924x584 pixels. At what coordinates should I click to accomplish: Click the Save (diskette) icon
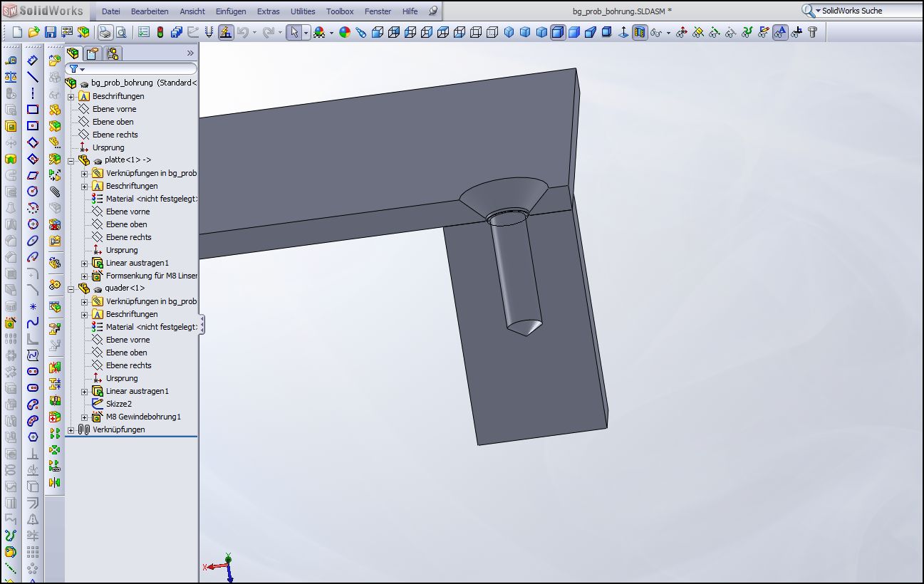pos(50,32)
